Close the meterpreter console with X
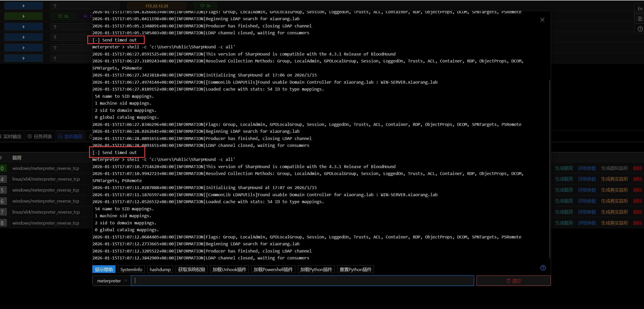Viewport: 644px width, 309px height. [542, 20]
